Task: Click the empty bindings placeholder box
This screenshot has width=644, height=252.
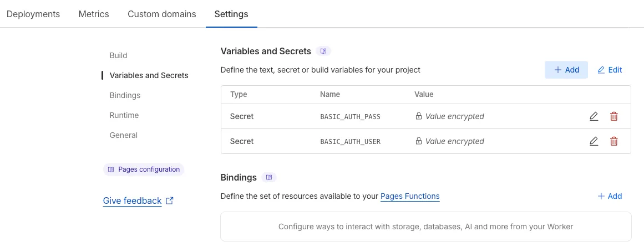Action: point(425,227)
